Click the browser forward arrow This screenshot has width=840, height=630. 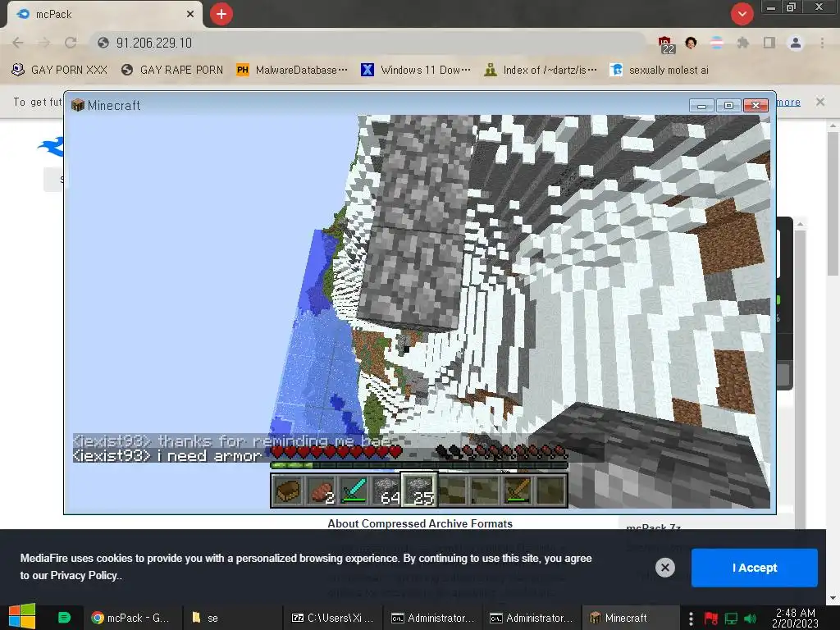tap(44, 43)
